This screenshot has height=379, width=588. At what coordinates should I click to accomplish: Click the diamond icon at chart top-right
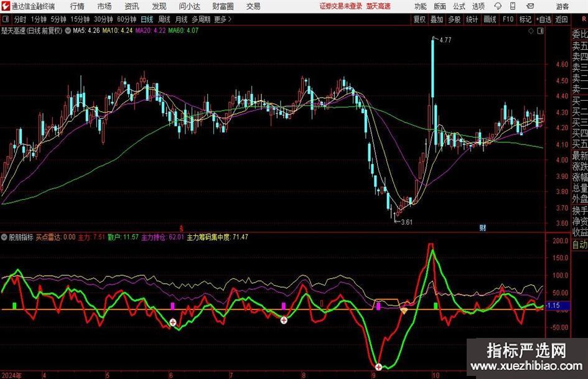click(531, 31)
